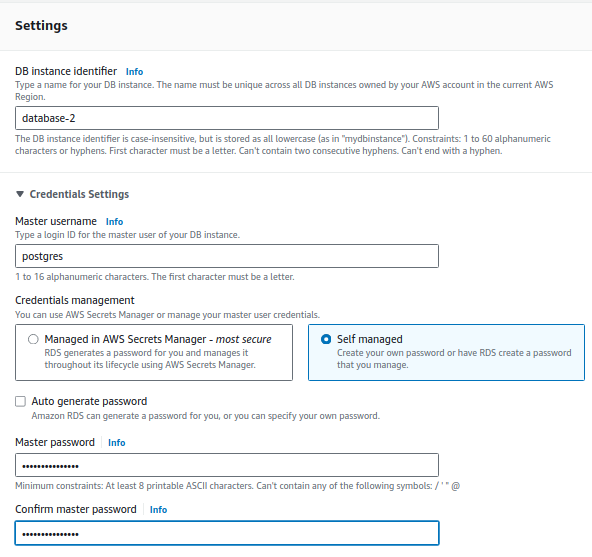Focus the Confirm master password field
The height and width of the screenshot is (557, 592).
click(227, 533)
